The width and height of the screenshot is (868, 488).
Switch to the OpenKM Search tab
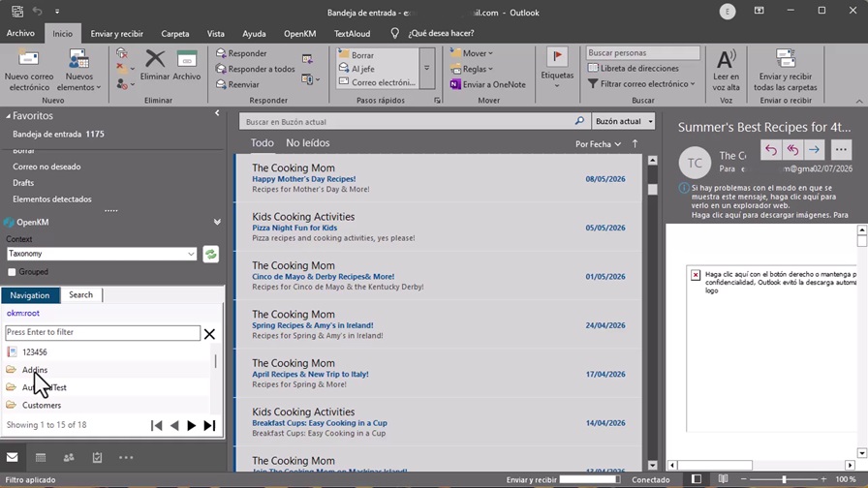coord(80,295)
